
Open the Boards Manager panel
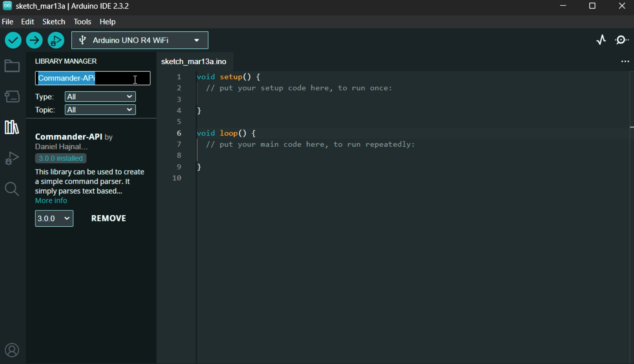[x=12, y=96]
